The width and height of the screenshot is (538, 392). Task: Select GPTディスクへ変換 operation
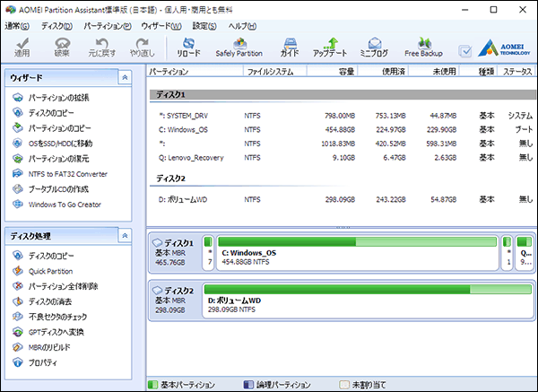click(x=48, y=332)
